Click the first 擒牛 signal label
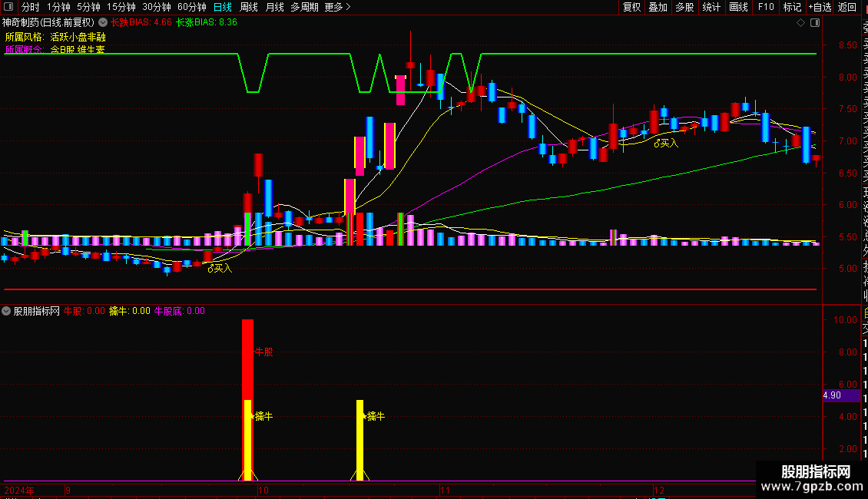 (x=263, y=416)
